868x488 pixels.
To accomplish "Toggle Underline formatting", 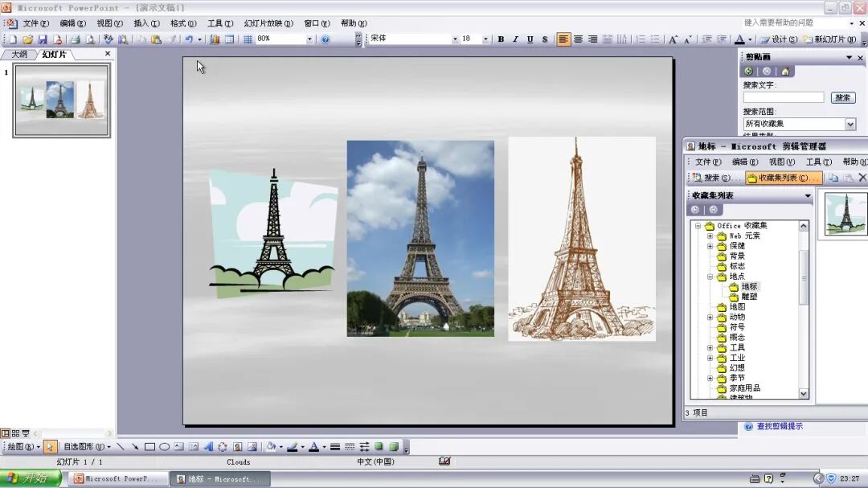I will coord(530,39).
